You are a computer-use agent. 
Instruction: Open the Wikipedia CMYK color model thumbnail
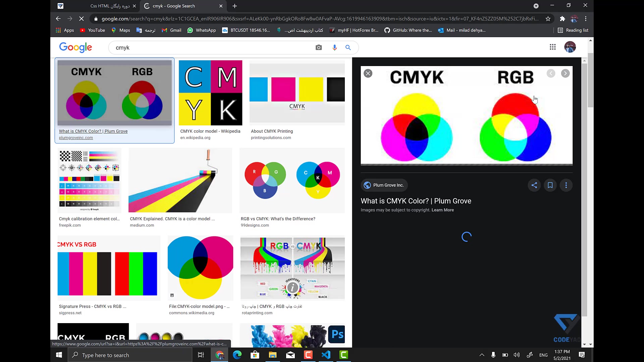pyautogui.click(x=210, y=93)
